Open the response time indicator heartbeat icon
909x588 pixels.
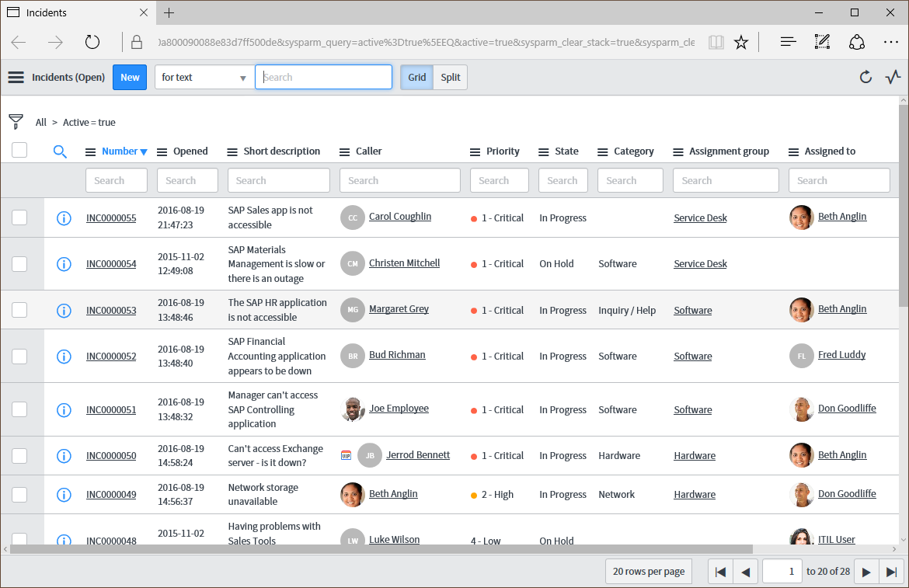click(893, 77)
